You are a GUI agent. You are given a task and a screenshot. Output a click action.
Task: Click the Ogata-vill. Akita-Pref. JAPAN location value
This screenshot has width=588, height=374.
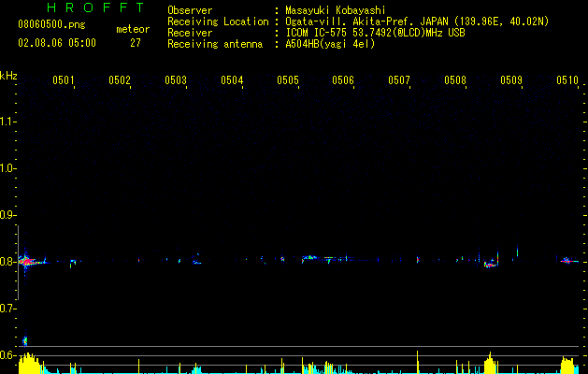417,22
